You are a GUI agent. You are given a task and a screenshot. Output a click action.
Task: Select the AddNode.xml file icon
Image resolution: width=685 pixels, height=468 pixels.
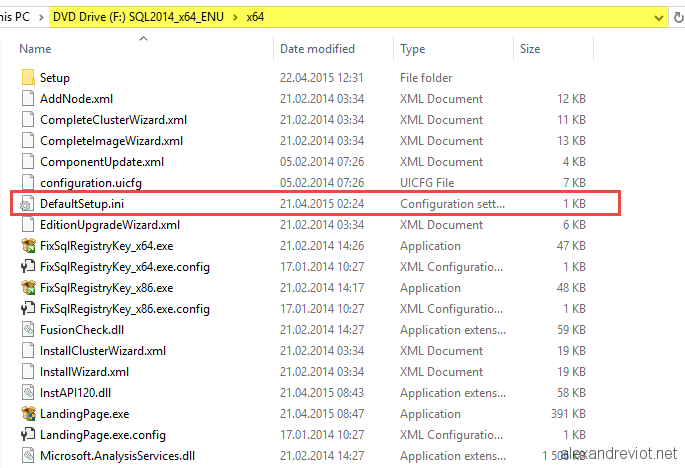pyautogui.click(x=28, y=98)
